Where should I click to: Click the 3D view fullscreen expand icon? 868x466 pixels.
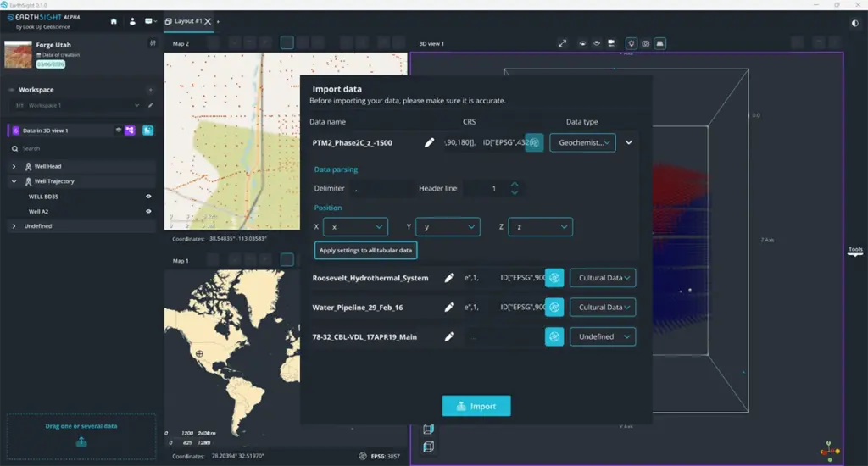point(563,43)
